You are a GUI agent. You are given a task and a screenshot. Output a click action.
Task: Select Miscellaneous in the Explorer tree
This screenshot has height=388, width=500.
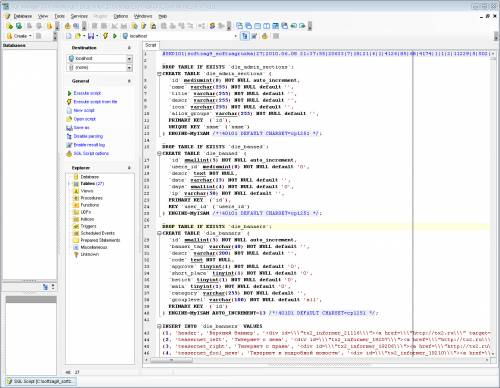point(94,247)
